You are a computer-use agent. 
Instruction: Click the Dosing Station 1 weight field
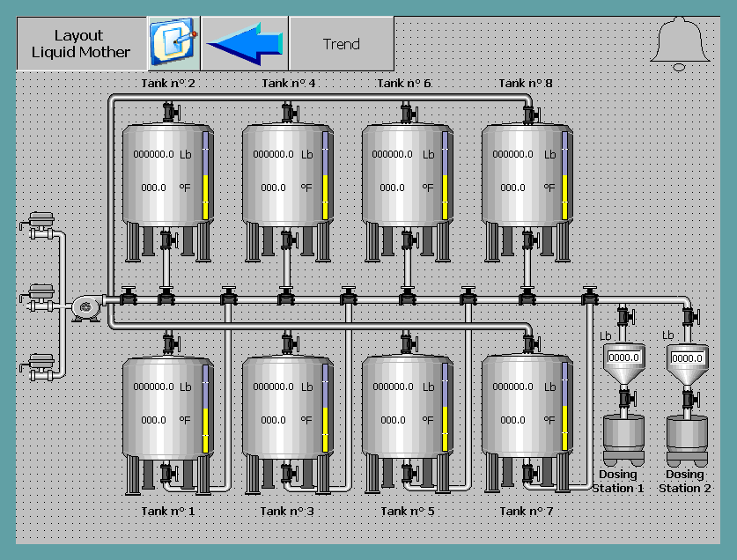pos(623,357)
